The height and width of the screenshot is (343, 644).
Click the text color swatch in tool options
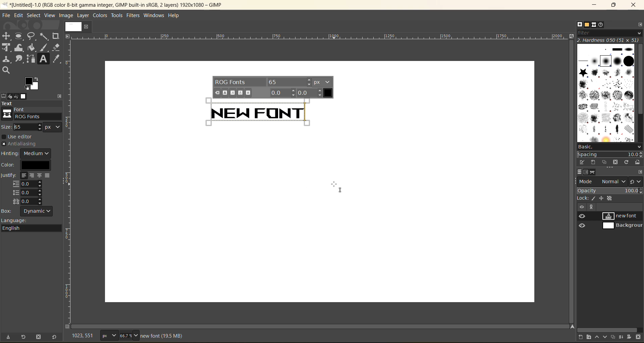(x=35, y=166)
